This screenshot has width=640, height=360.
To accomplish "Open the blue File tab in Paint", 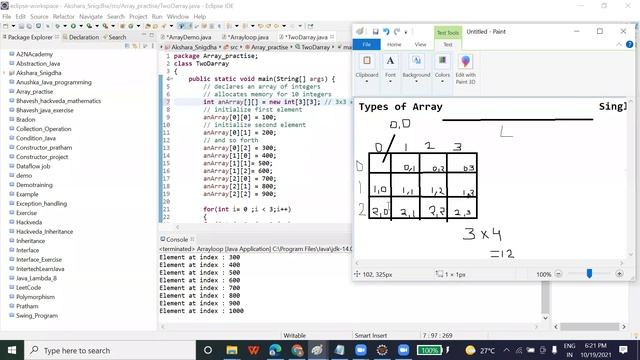I will 367,44.
